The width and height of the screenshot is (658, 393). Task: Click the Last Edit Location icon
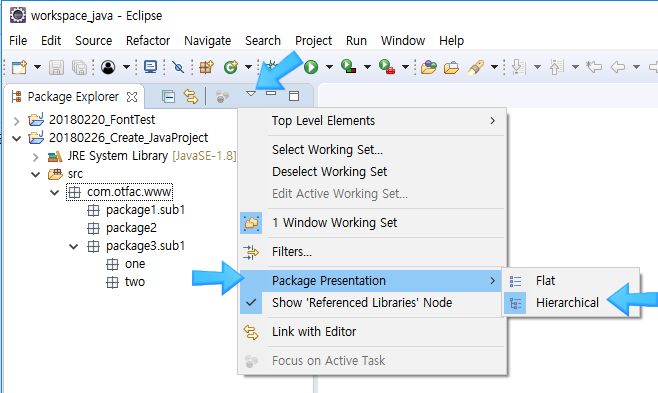(x=594, y=67)
